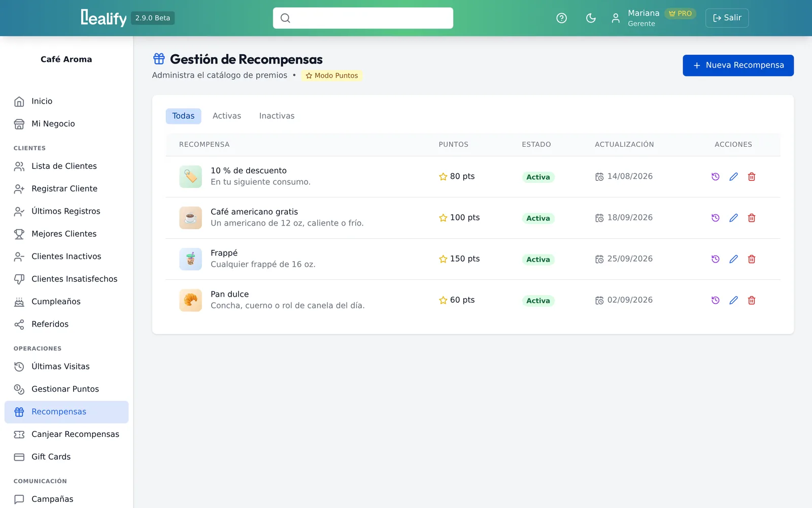Open Mejores Clientes in the sidebar
The width and height of the screenshot is (812, 508).
[66, 234]
